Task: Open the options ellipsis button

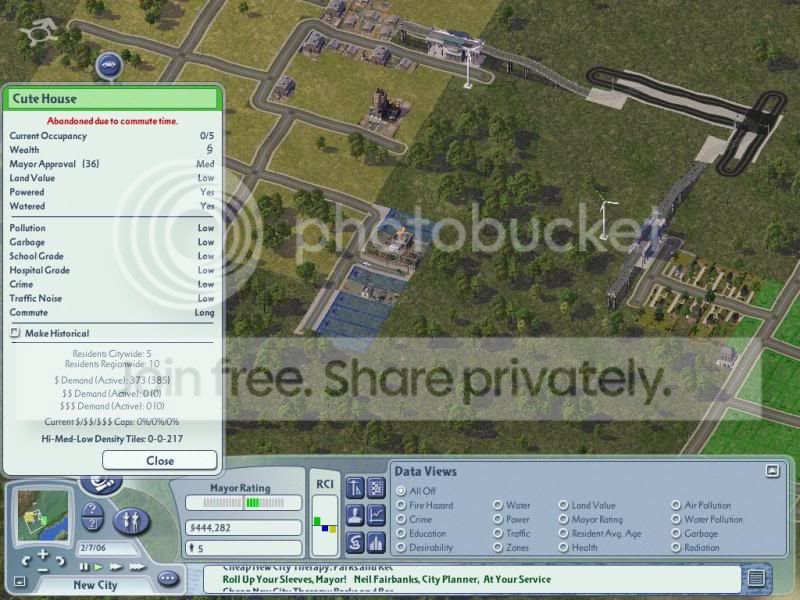Action: click(x=168, y=579)
